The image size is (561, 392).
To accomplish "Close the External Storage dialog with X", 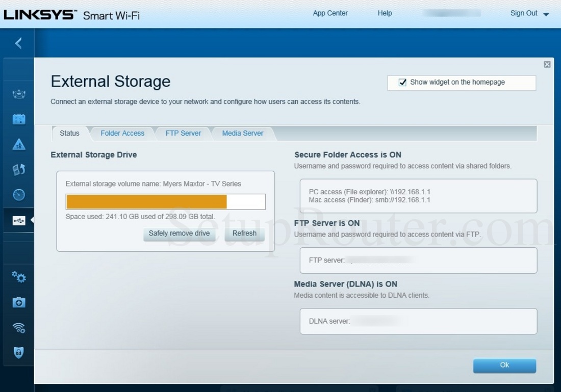I will (x=547, y=64).
